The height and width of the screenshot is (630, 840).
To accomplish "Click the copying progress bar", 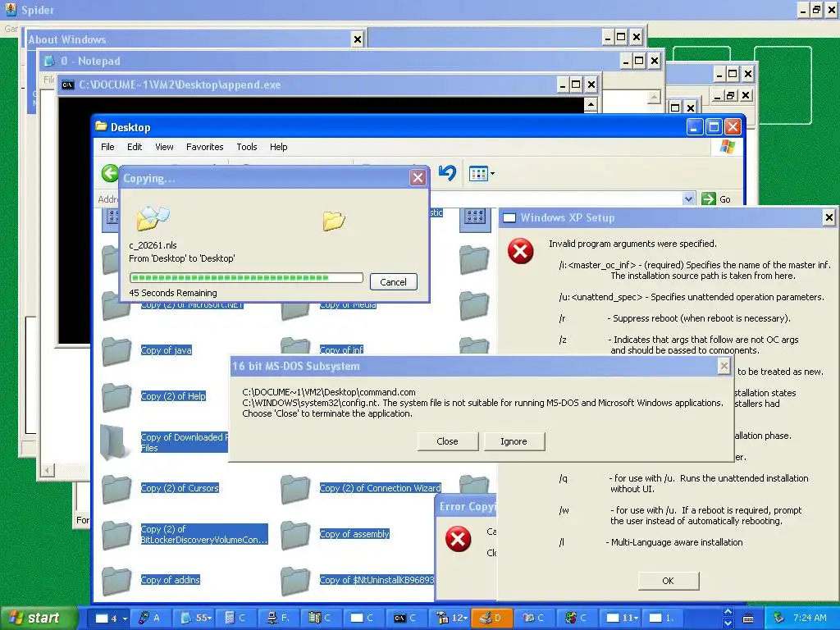I will coord(246,277).
